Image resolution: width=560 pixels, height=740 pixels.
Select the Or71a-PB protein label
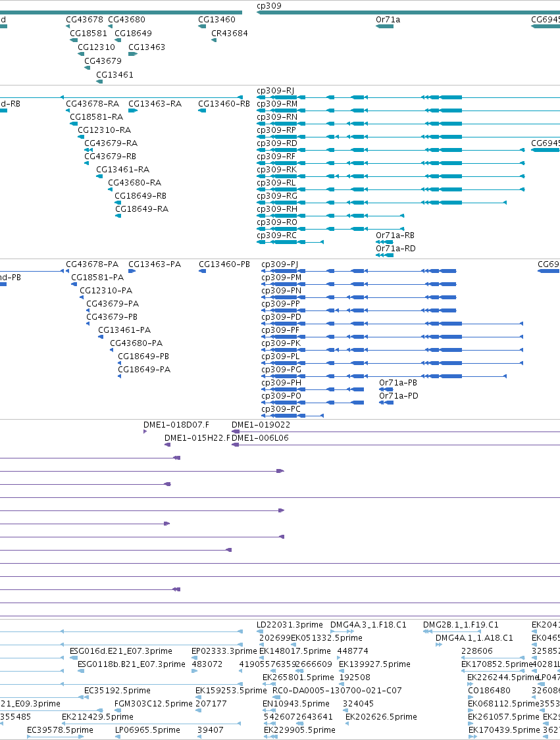[x=398, y=383]
